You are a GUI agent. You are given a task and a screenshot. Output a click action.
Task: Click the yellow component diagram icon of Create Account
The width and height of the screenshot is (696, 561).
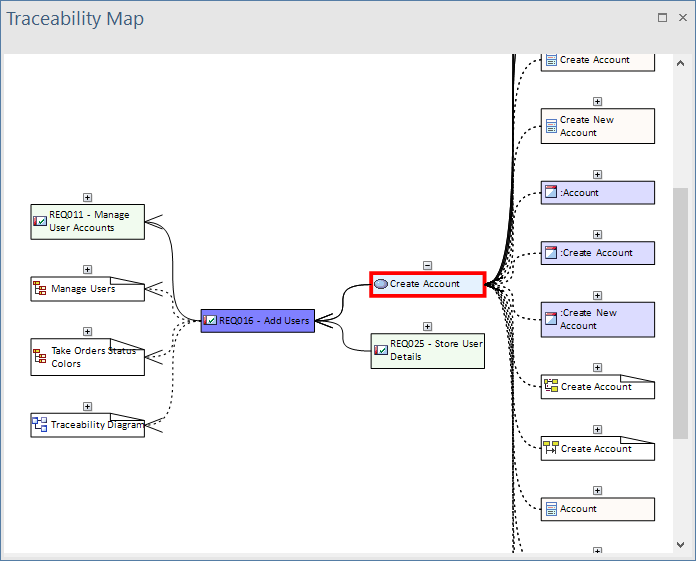pos(551,386)
